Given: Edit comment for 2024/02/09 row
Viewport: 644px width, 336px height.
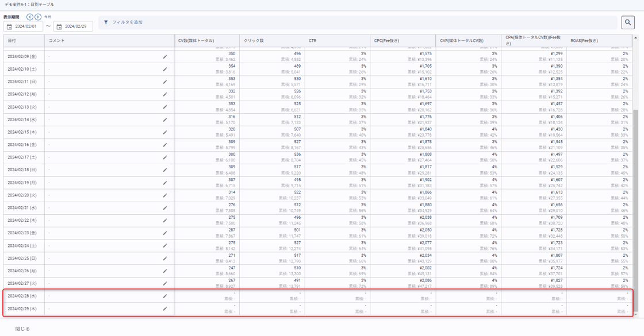Looking at the screenshot, I should tap(165, 57).
